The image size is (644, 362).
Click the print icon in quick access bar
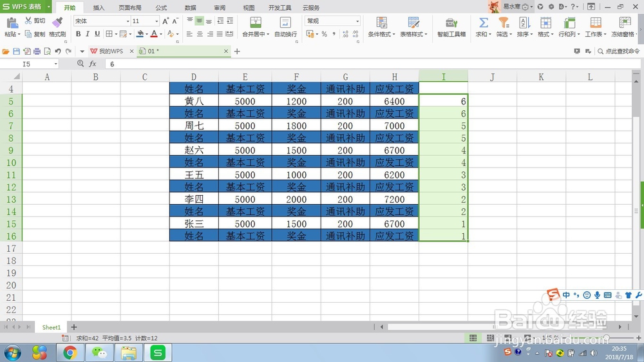click(x=37, y=52)
